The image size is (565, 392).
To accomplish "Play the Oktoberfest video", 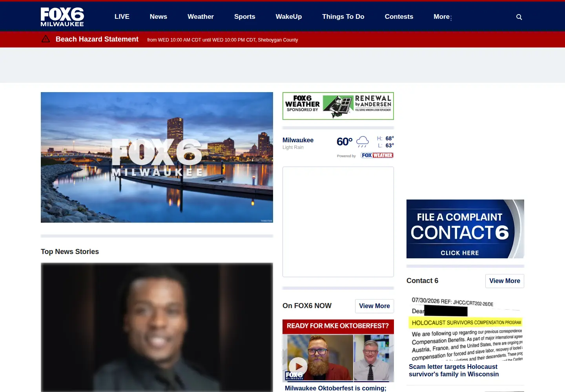I will pyautogui.click(x=298, y=367).
